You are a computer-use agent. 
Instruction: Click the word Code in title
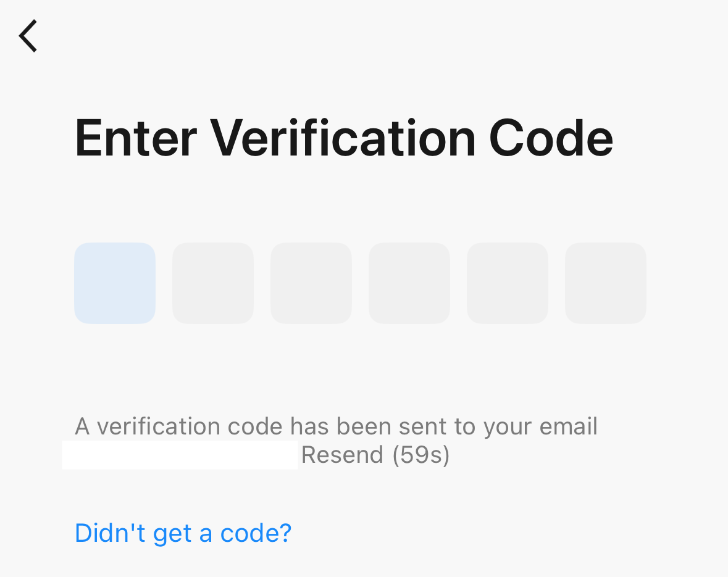(551, 138)
